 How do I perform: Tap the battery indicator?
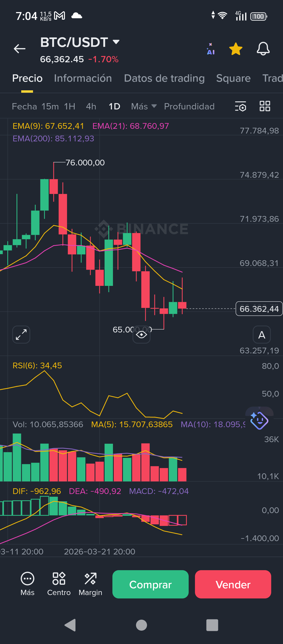click(x=259, y=16)
